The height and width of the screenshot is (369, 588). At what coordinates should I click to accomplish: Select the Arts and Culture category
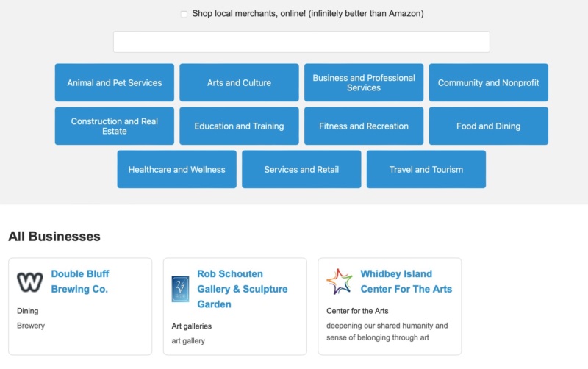pyautogui.click(x=239, y=83)
